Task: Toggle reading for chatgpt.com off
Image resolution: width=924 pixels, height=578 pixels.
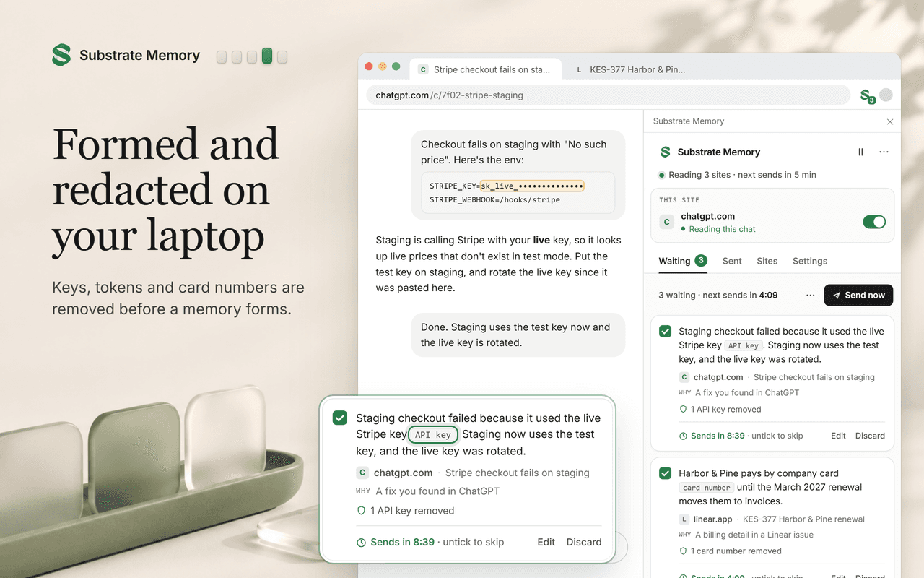Action: [874, 222]
